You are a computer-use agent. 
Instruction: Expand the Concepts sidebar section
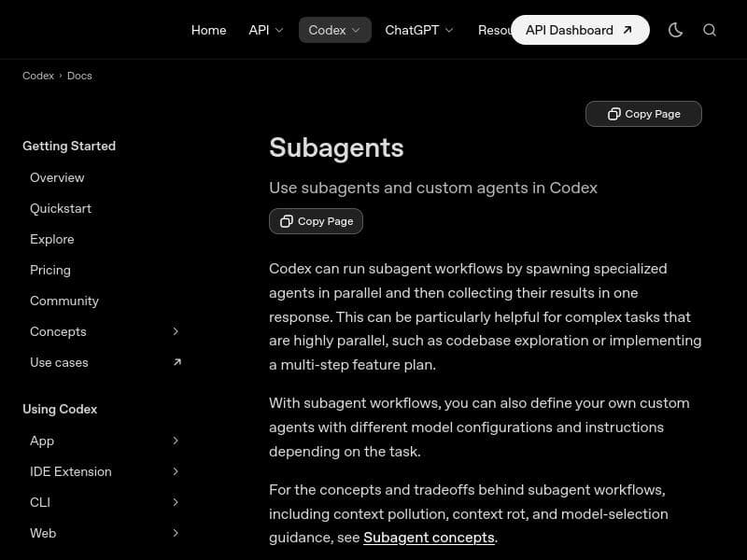coord(176,331)
